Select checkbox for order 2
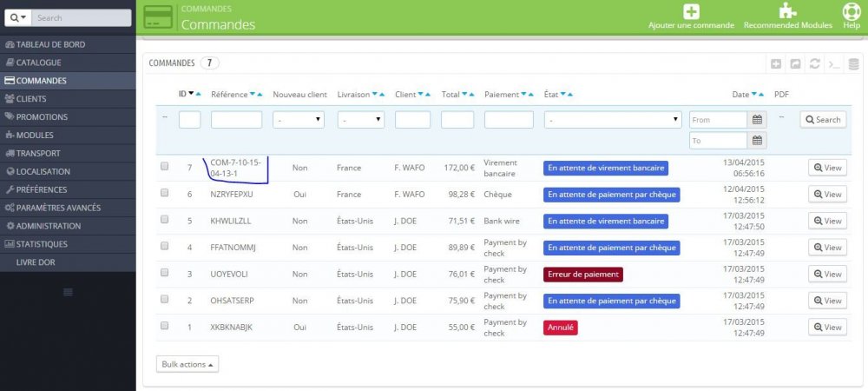Screen dimensions: 868x391 point(164,299)
